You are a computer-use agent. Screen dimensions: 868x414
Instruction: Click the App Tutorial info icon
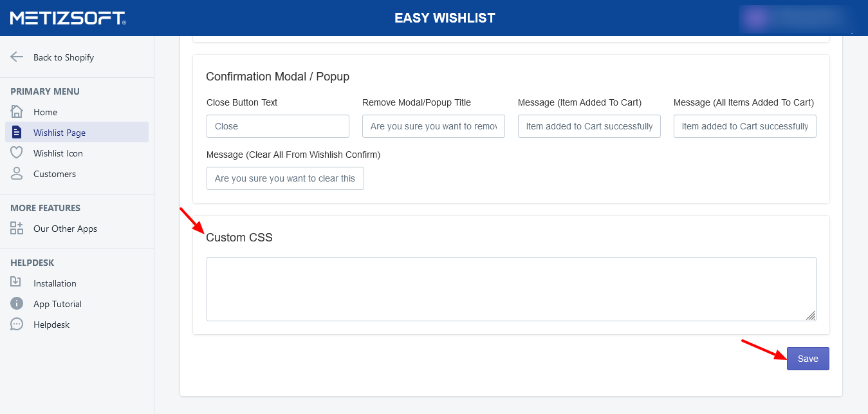17,304
